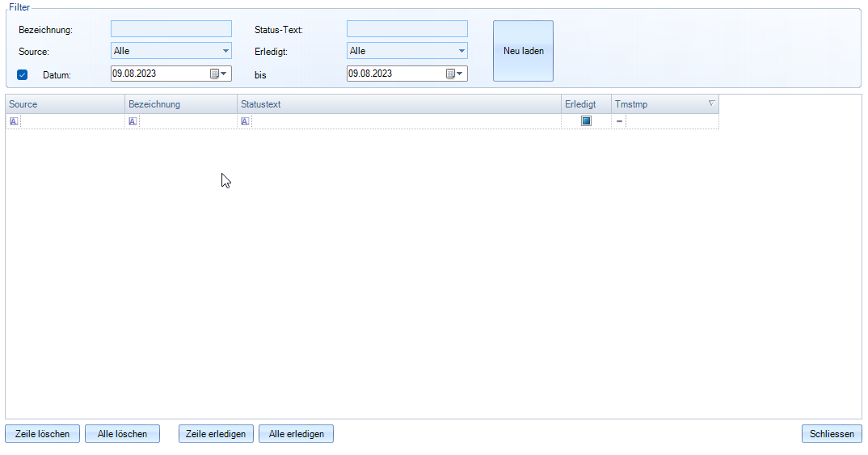Toggle Erledigt filter checkbox in grid row

(x=586, y=121)
